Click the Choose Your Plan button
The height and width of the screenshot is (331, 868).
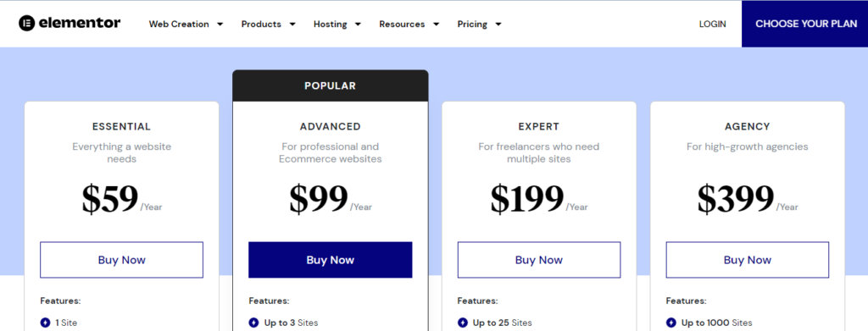(805, 24)
